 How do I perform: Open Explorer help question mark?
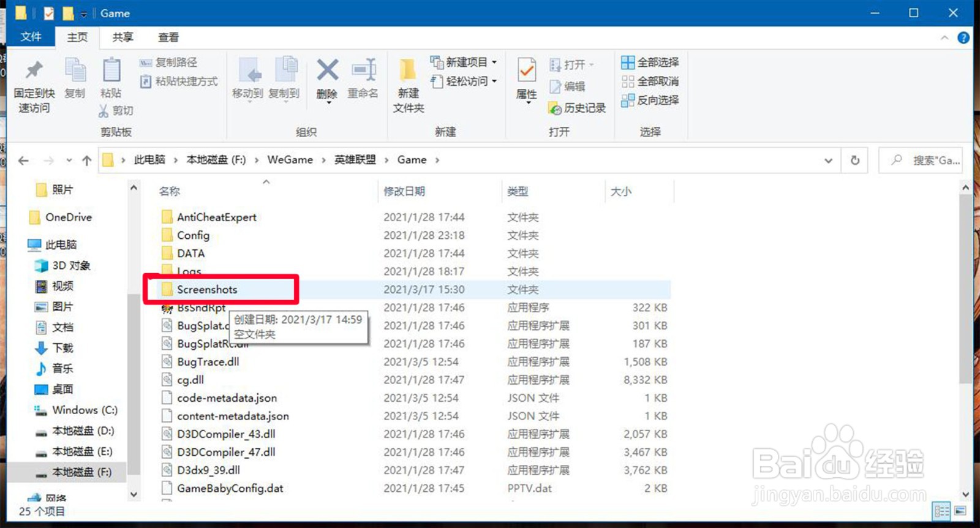coord(963,38)
